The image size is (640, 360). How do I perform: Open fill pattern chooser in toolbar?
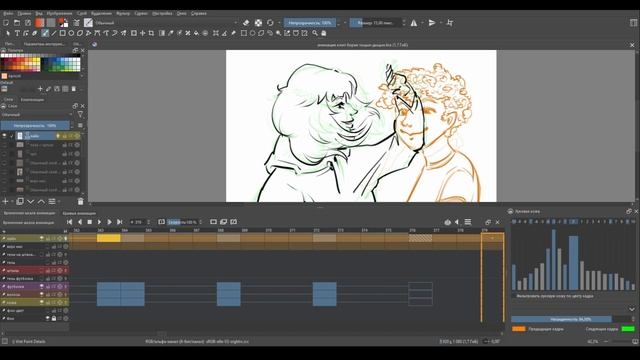pyautogui.click(x=51, y=23)
